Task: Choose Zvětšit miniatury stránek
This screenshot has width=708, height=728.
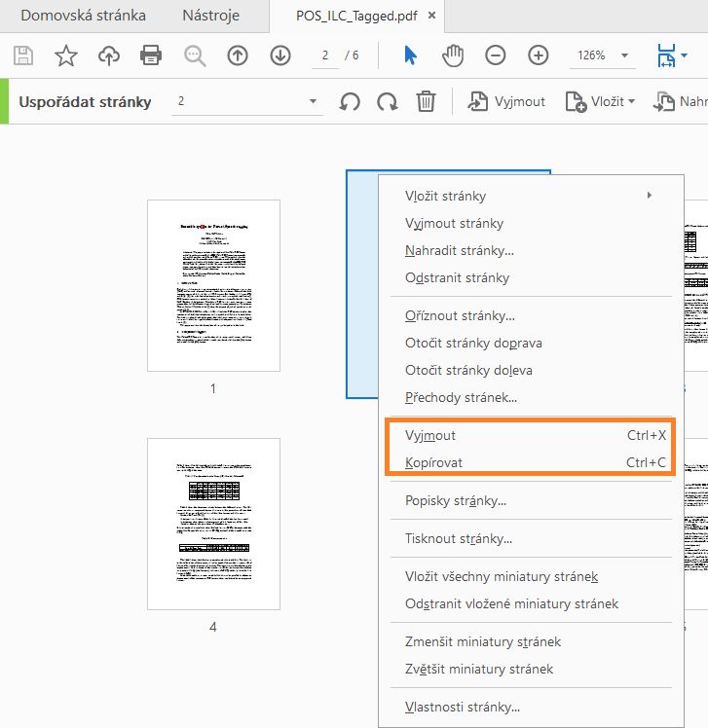Action: [x=531, y=670]
